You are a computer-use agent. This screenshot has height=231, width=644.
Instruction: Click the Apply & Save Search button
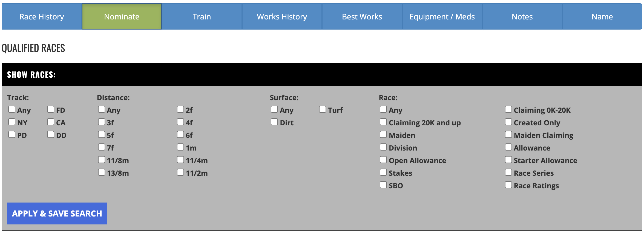tap(57, 213)
